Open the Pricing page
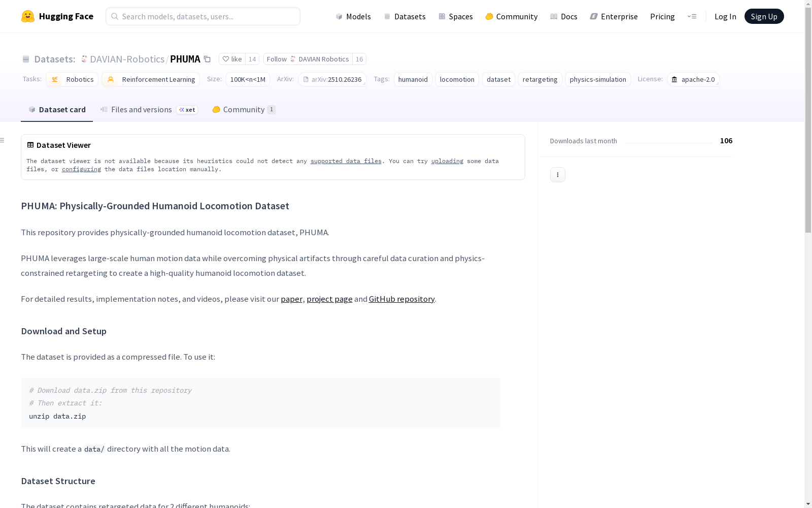Viewport: 812px width, 508px height. click(x=662, y=16)
